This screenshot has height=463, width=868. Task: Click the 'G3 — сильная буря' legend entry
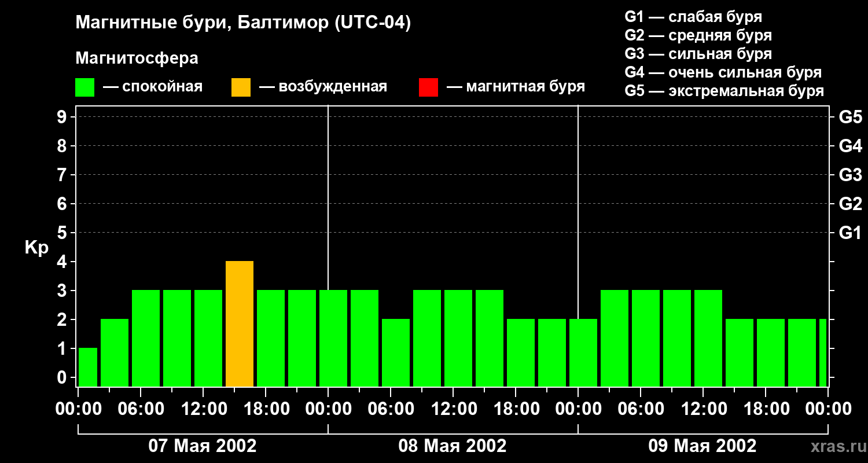coord(698,54)
